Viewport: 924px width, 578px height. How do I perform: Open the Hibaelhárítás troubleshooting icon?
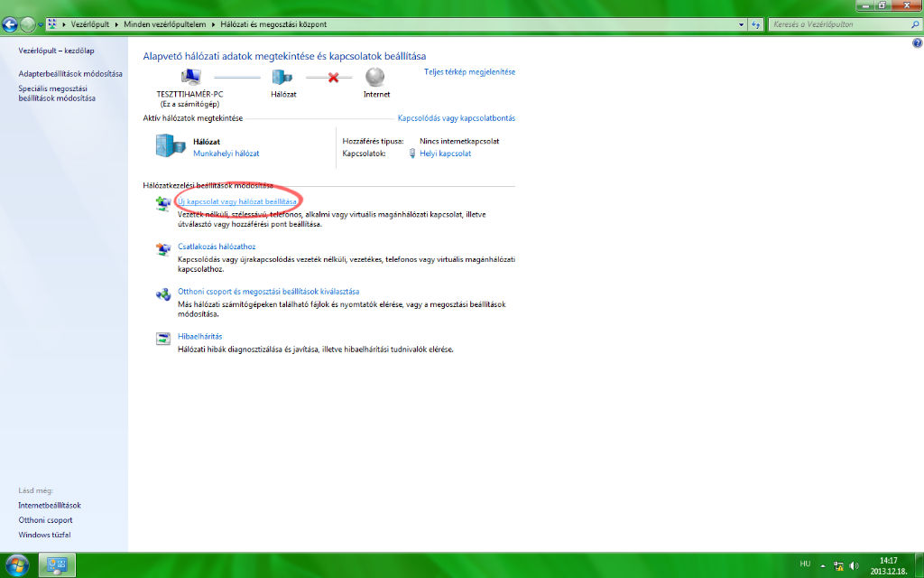coord(163,339)
